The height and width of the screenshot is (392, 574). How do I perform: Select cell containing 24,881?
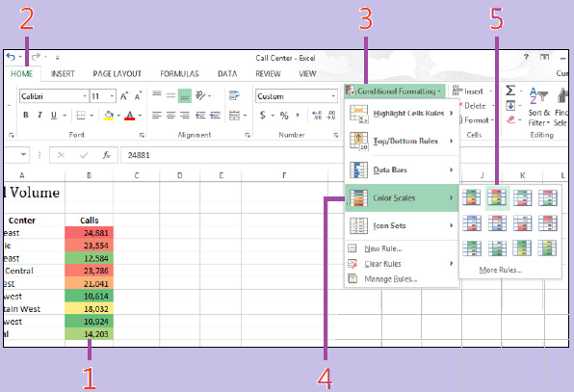pos(89,233)
